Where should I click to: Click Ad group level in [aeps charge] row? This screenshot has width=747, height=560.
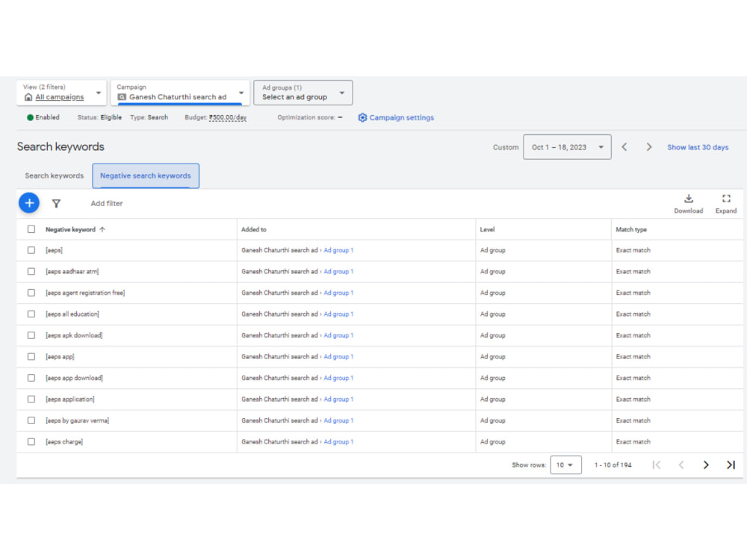492,442
